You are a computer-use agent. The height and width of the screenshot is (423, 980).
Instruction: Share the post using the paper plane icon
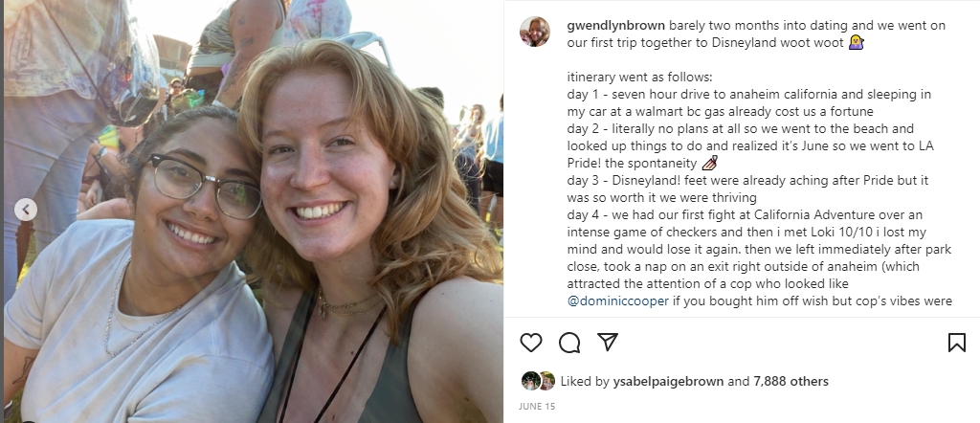pyautogui.click(x=608, y=343)
